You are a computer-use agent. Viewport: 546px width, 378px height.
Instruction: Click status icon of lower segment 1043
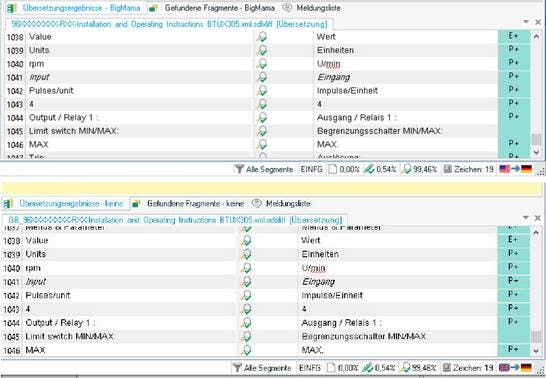[x=246, y=309]
